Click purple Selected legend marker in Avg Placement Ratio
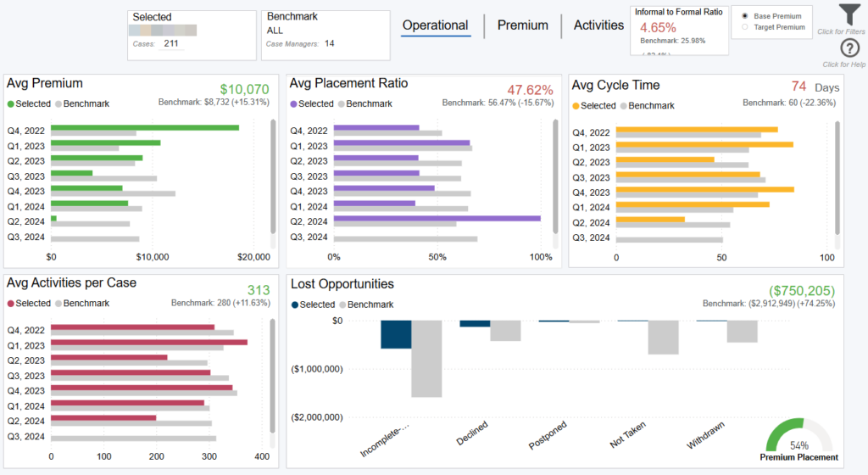The height and width of the screenshot is (475, 868). tap(294, 104)
